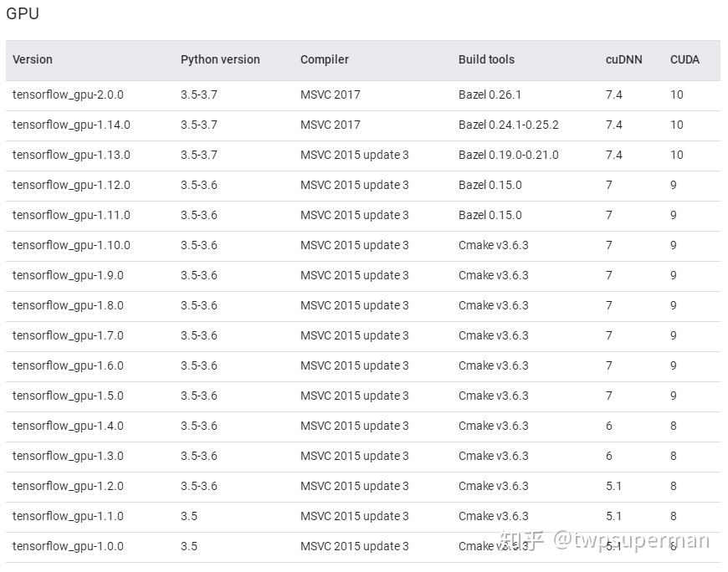Select the tensorflow_gpu-1.1.0 cell
The image size is (728, 572).
(68, 518)
